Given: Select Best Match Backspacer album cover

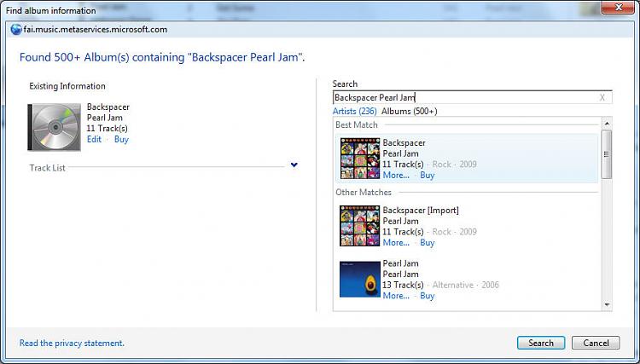Looking at the screenshot, I should click(360, 159).
